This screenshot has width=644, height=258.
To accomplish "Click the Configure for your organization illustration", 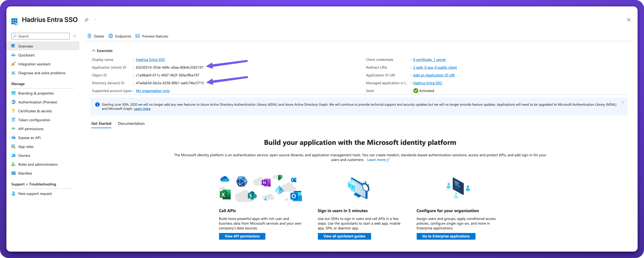I will pos(458,188).
